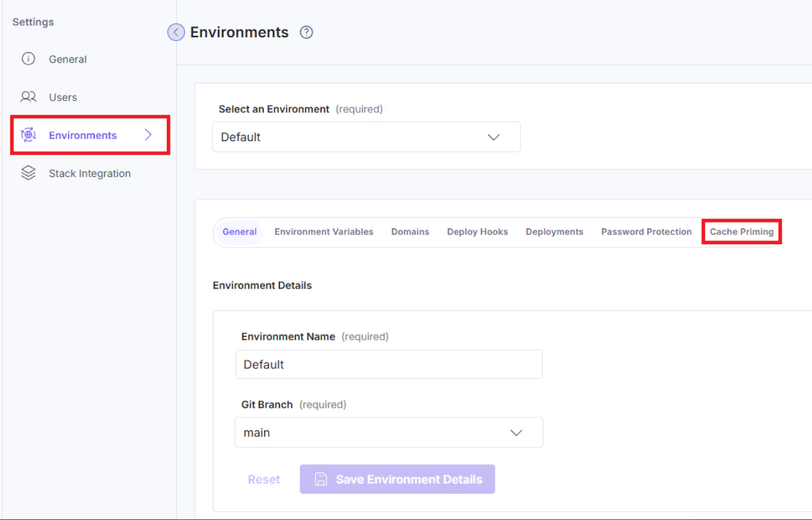Open the Git Branch dropdown
The image size is (812, 520).
(x=388, y=433)
